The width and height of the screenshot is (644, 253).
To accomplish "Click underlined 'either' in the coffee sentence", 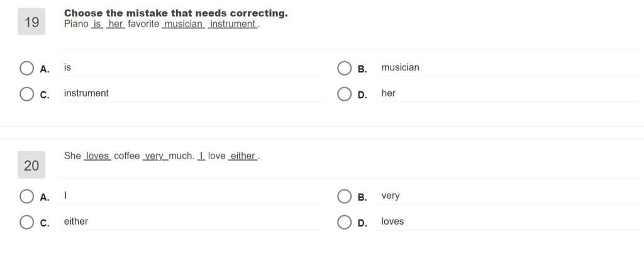I will pyautogui.click(x=243, y=156).
